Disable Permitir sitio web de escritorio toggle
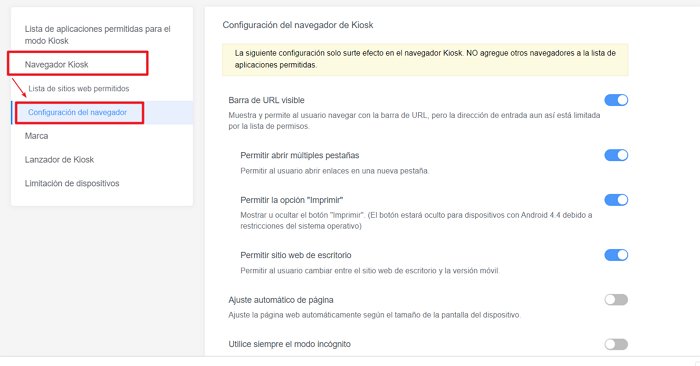Viewport: 700px width, 366px height. pyautogui.click(x=616, y=255)
